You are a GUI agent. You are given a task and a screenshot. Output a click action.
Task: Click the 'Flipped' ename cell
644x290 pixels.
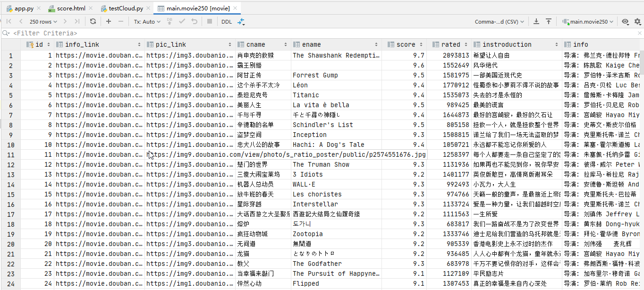point(336,283)
